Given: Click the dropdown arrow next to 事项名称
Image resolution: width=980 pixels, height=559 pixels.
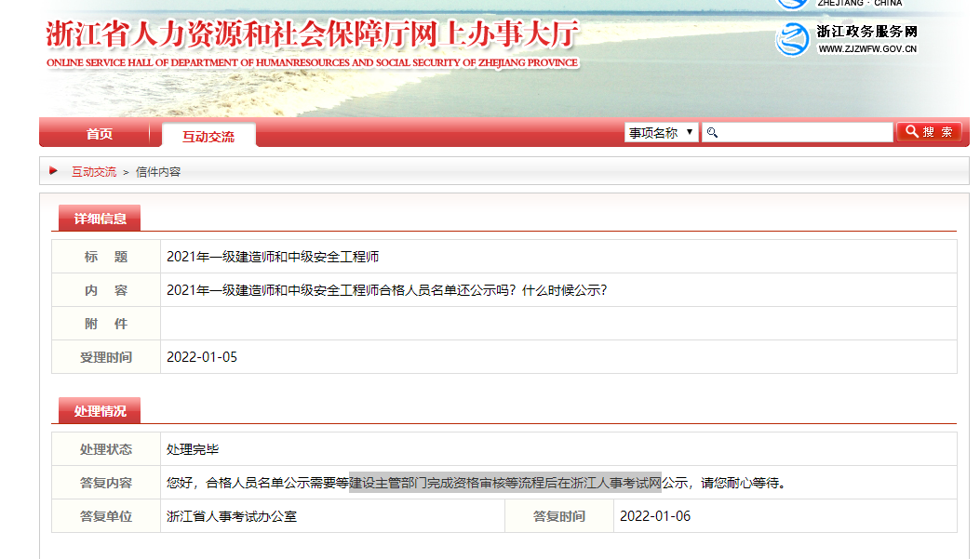Looking at the screenshot, I should click(x=690, y=131).
